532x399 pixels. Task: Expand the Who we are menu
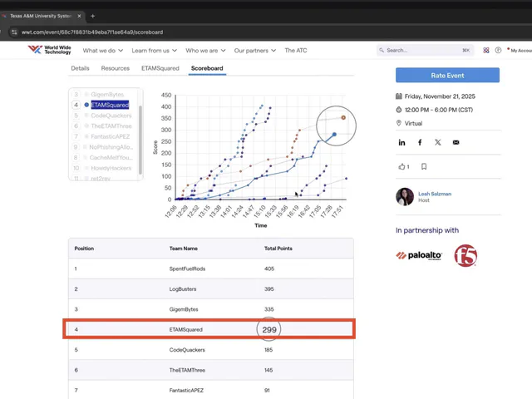click(x=205, y=51)
